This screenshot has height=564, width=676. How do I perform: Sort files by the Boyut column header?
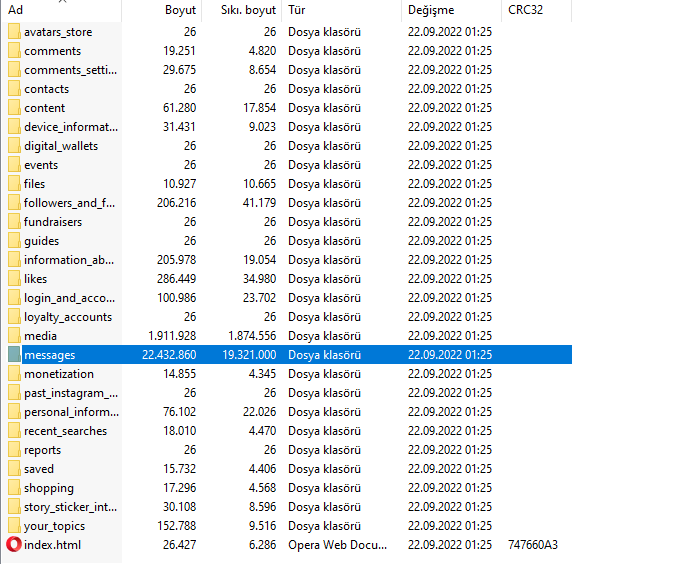tap(180, 10)
